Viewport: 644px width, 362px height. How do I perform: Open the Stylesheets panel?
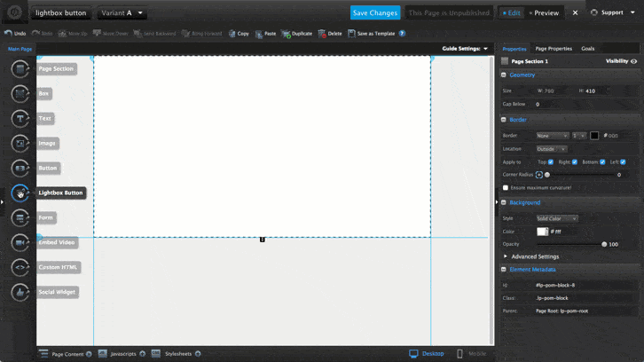(176, 354)
